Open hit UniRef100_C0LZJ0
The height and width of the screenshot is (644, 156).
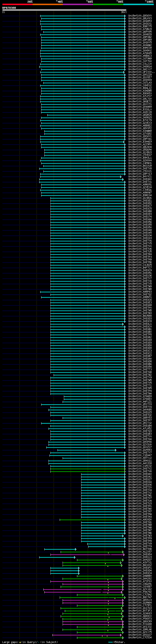pyautogui.click(x=140, y=64)
